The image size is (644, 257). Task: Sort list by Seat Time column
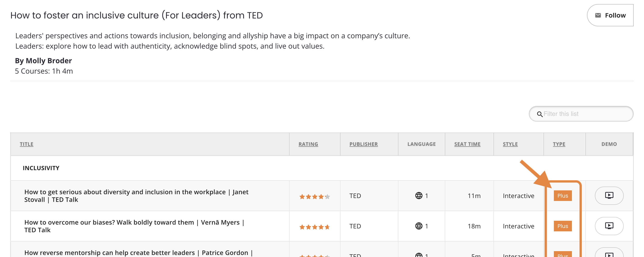(467, 144)
